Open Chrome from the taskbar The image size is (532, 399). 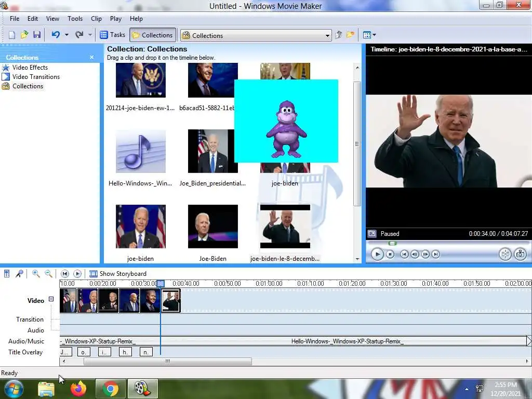[x=110, y=389]
